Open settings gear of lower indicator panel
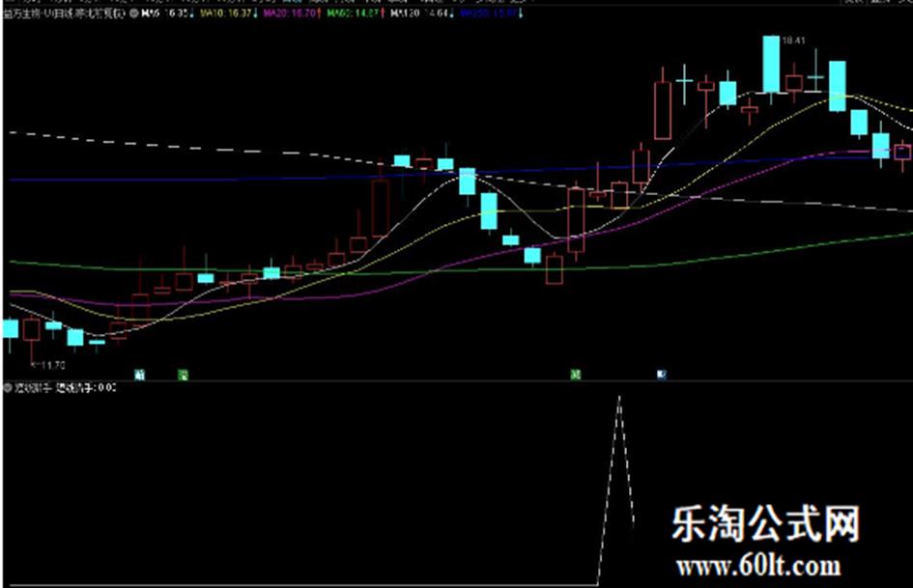Screen dimensions: 913x588 point(8,387)
